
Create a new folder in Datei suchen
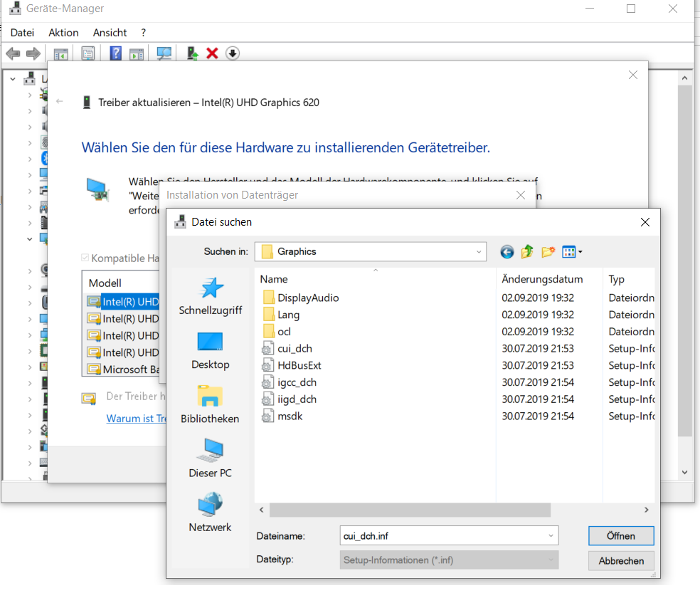tap(548, 252)
